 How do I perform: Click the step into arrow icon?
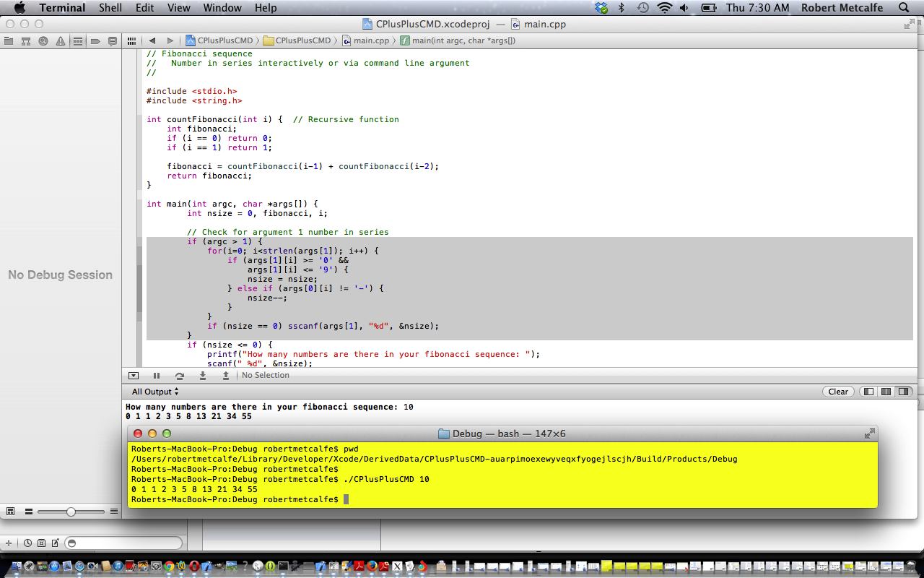(x=203, y=376)
